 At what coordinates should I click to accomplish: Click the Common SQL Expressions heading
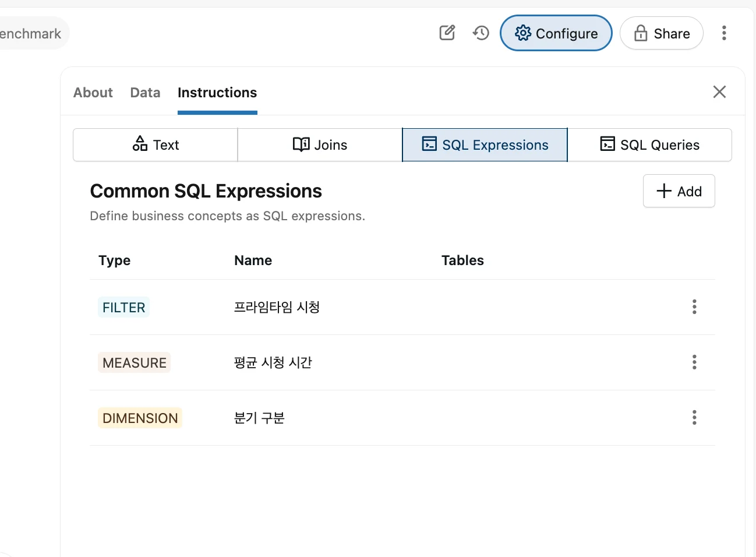pyautogui.click(x=206, y=191)
